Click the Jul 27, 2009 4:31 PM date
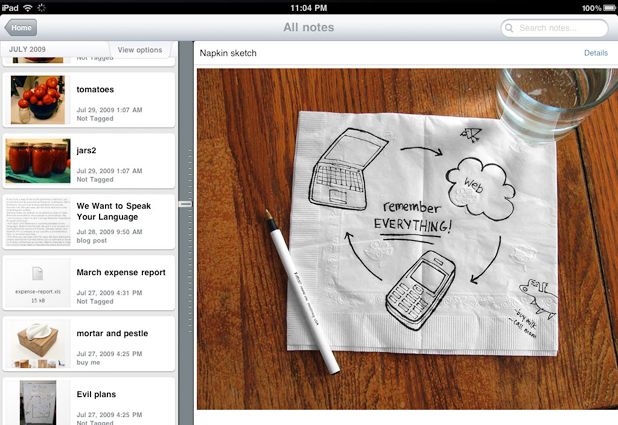 coord(109,293)
